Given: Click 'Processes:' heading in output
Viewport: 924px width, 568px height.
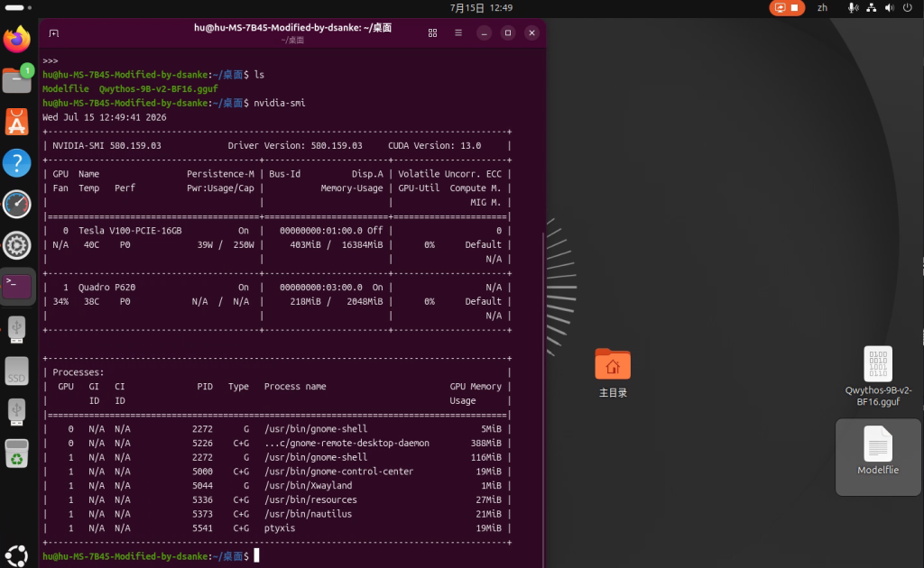Looking at the screenshot, I should (x=79, y=372).
